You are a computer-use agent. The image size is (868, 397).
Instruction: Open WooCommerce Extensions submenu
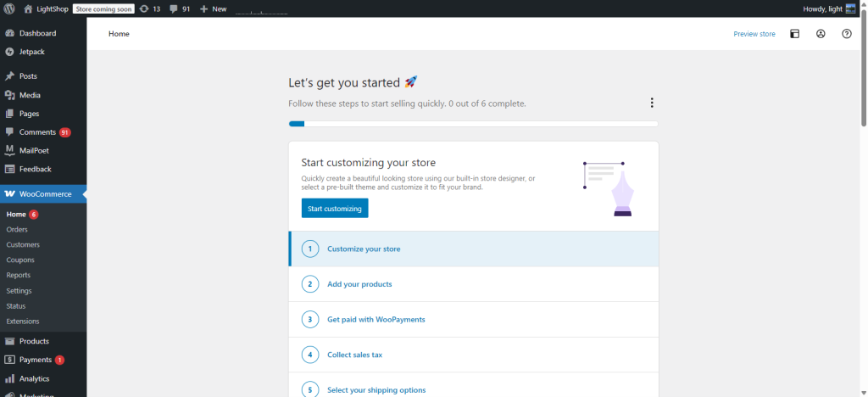[x=23, y=322]
